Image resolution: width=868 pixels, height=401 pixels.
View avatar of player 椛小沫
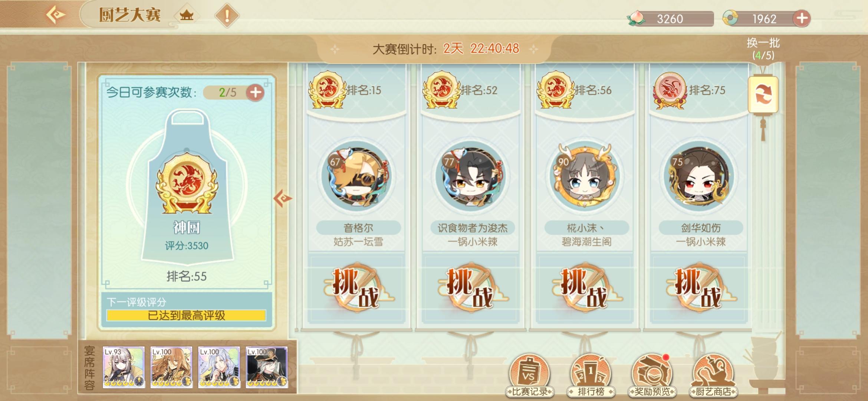585,176
